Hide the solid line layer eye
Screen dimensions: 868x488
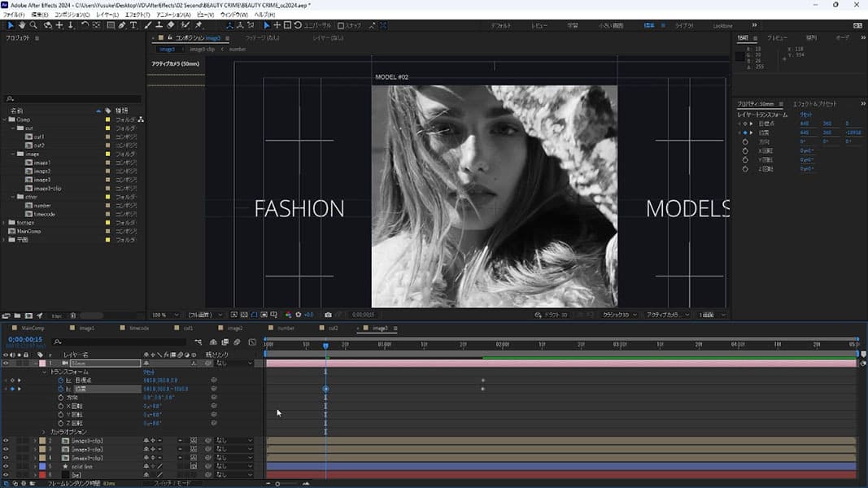pyautogui.click(x=6, y=466)
